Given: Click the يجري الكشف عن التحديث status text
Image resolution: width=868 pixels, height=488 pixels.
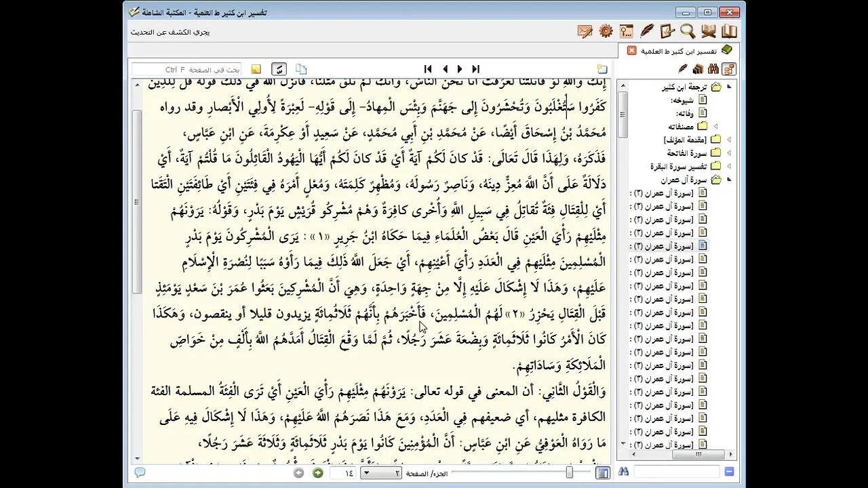Looking at the screenshot, I should tap(170, 32).
